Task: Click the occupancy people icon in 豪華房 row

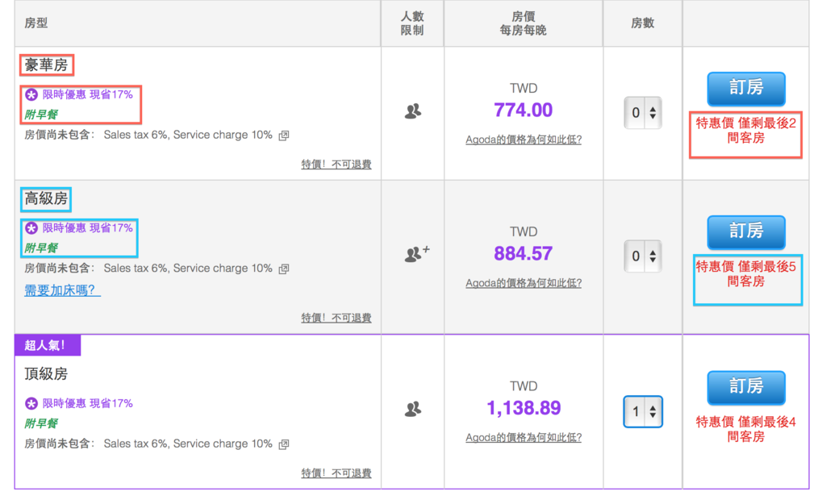Action: pyautogui.click(x=412, y=112)
